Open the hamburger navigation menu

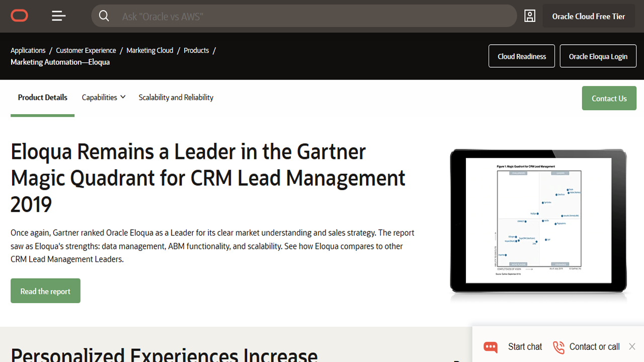coord(59,16)
